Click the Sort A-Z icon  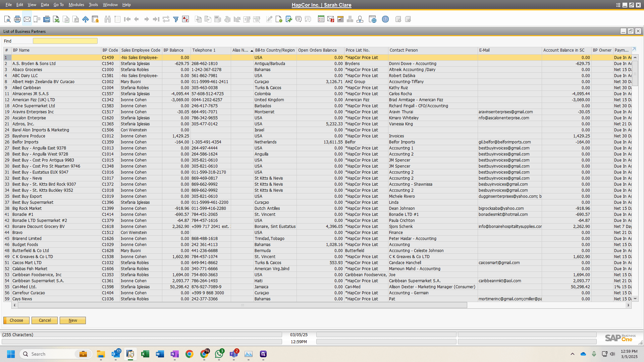click(x=185, y=19)
